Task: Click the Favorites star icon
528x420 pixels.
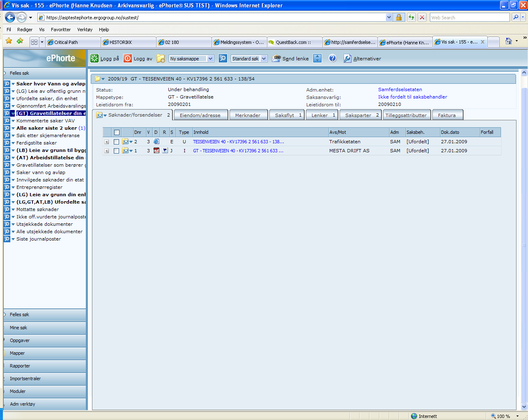Action: [x=9, y=41]
